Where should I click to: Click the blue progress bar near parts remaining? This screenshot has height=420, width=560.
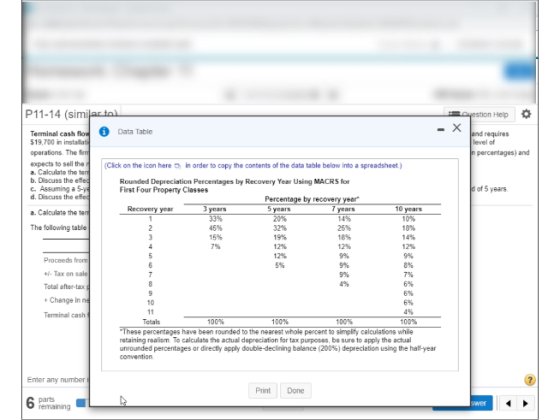click(81, 403)
